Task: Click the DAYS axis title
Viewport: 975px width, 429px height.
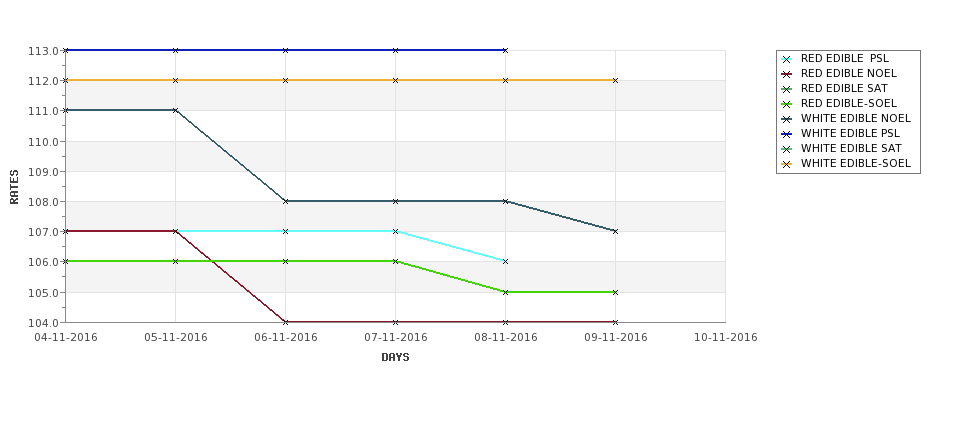Action: (395, 358)
